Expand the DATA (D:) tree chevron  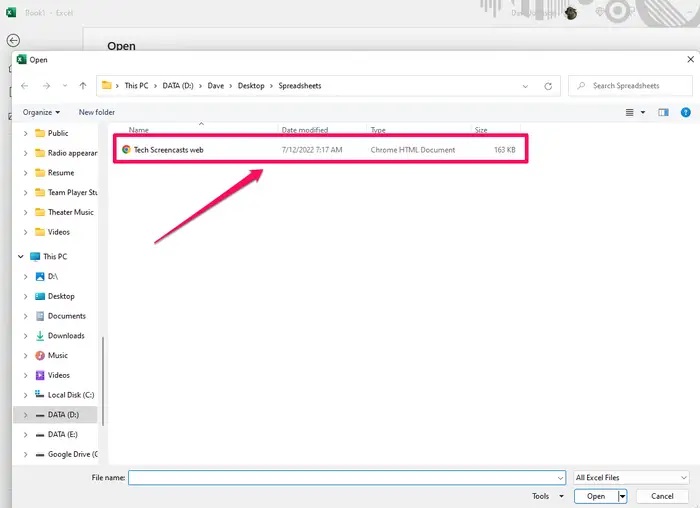(25, 415)
